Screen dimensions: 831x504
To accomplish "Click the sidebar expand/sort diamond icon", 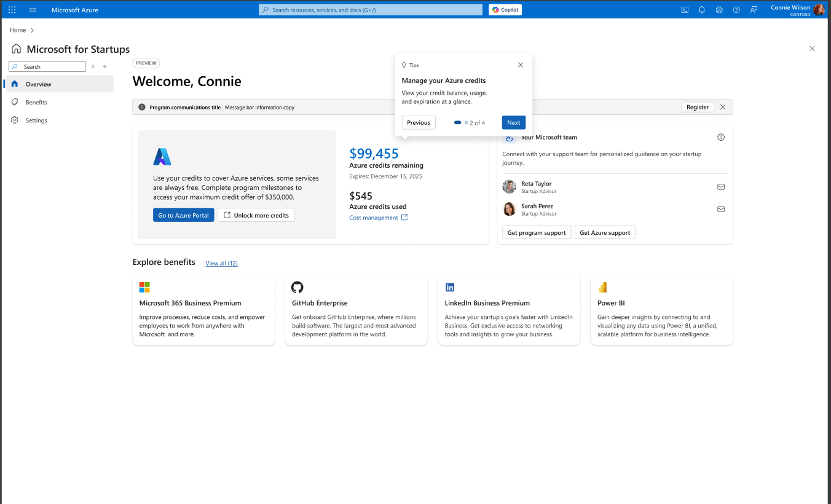I will [93, 66].
